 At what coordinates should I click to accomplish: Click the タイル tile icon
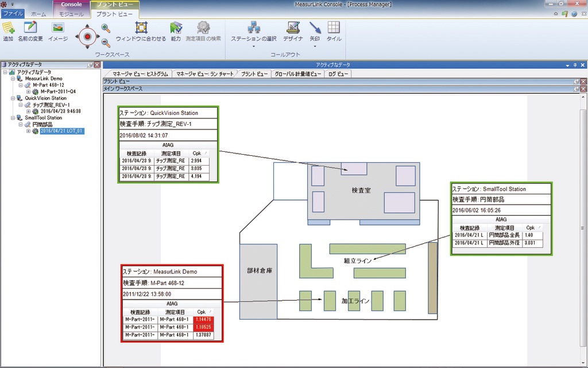click(x=334, y=28)
